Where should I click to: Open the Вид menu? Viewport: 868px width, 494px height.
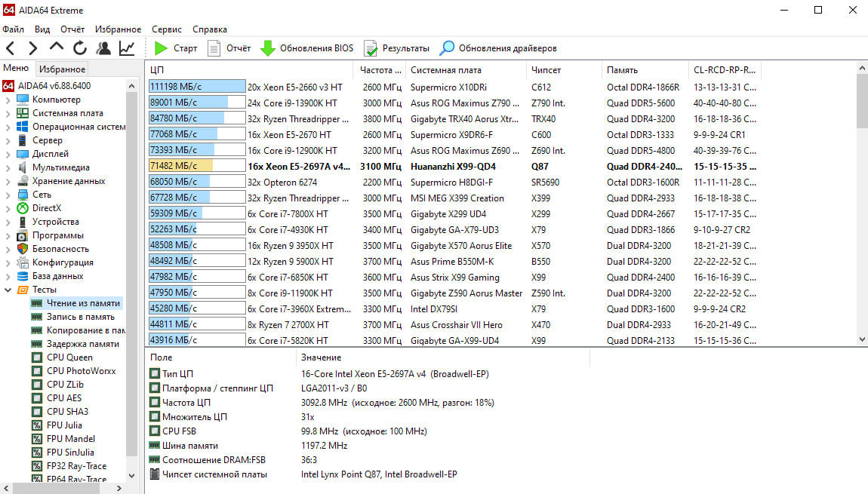tap(42, 29)
